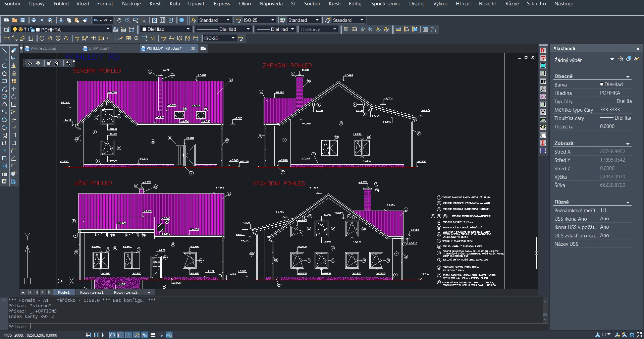The width and height of the screenshot is (644, 339).
Task: Select the Line draw tool
Action: pyautogui.click(x=4, y=50)
